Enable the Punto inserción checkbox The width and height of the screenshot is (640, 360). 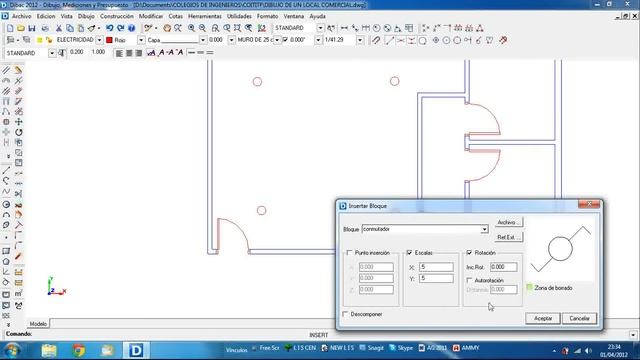pyautogui.click(x=349, y=253)
